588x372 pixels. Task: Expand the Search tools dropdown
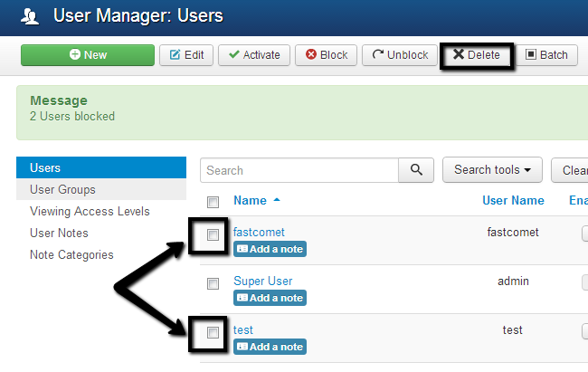click(x=491, y=169)
